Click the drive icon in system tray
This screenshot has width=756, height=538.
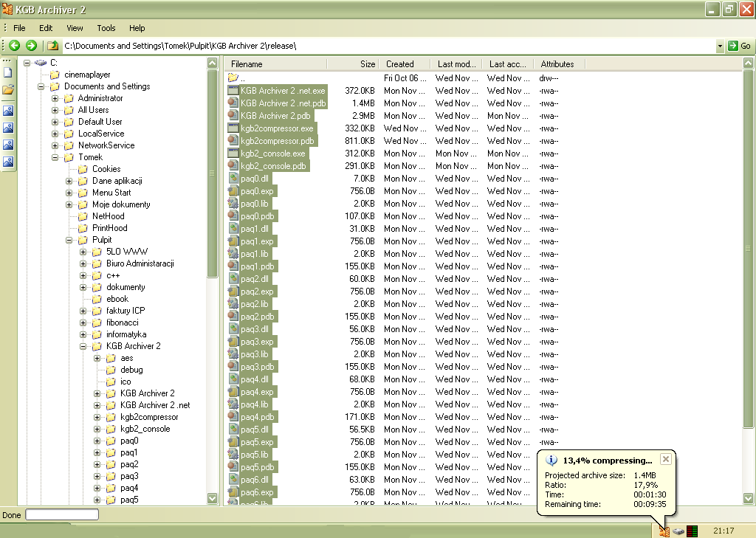coord(678,531)
